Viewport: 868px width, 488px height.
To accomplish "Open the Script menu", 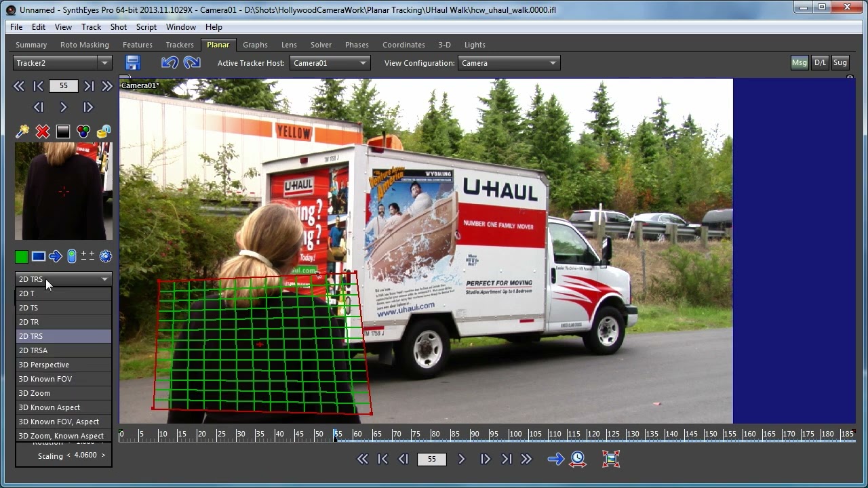I will pyautogui.click(x=146, y=27).
